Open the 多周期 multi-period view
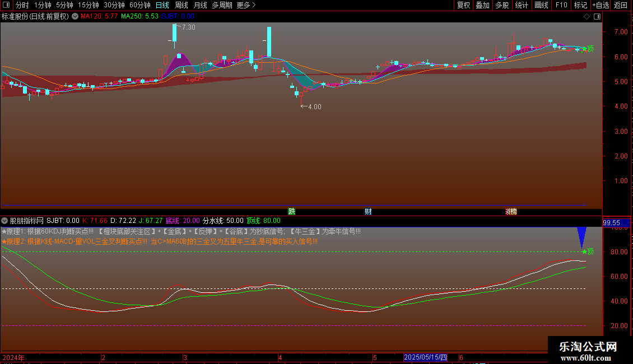Image resolution: width=633 pixels, height=364 pixels. coord(222,5)
